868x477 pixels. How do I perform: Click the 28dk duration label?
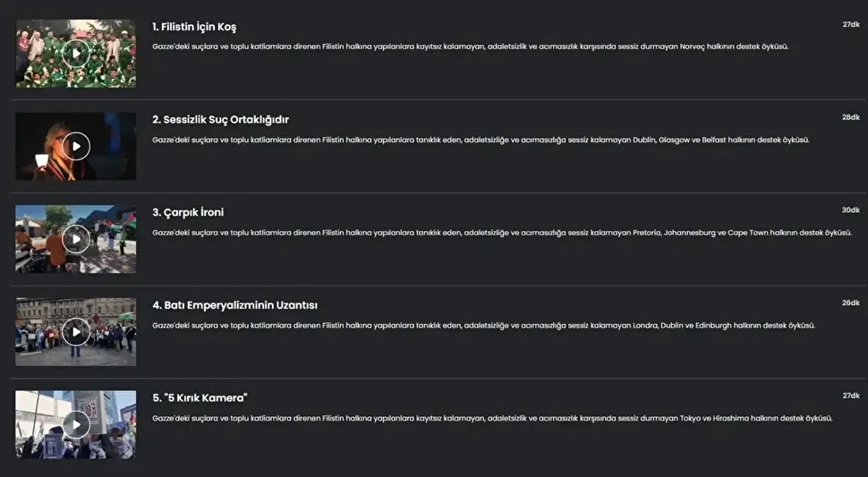click(x=850, y=117)
